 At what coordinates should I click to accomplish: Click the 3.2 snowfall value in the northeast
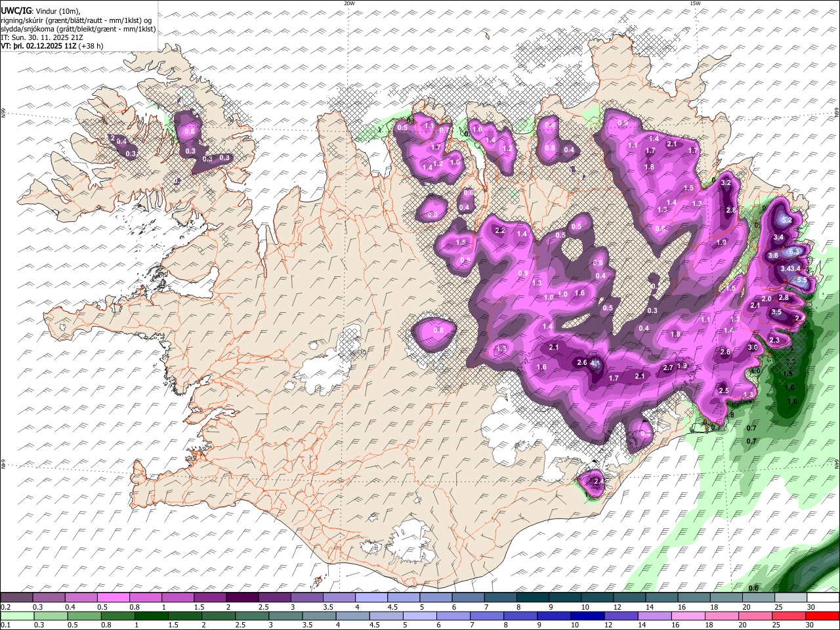[726, 182]
